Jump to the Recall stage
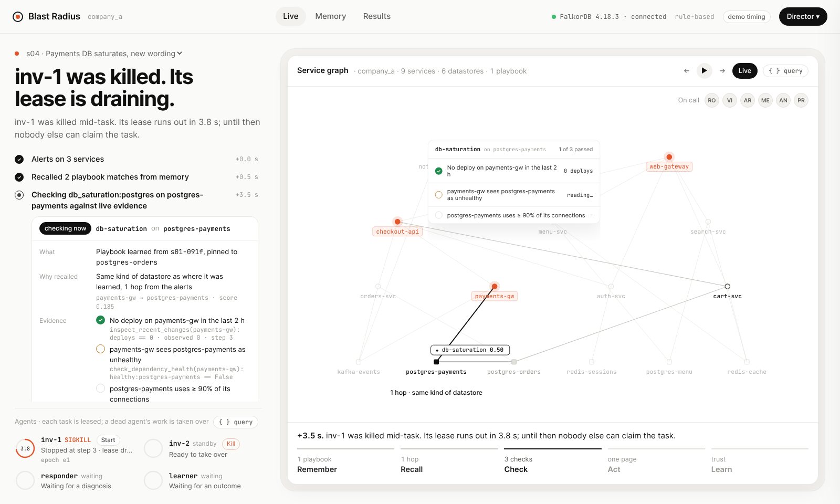 [449, 462]
